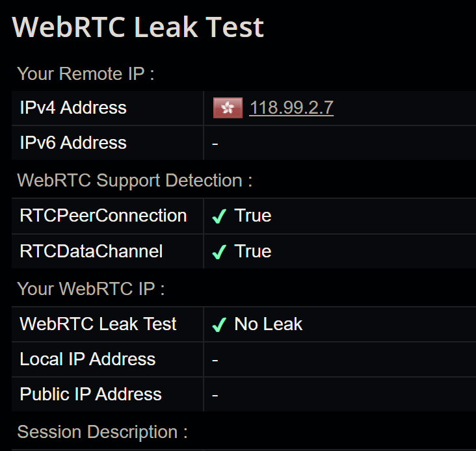The image size is (476, 451).
Task: Click the No Leak result text
Action: (269, 324)
